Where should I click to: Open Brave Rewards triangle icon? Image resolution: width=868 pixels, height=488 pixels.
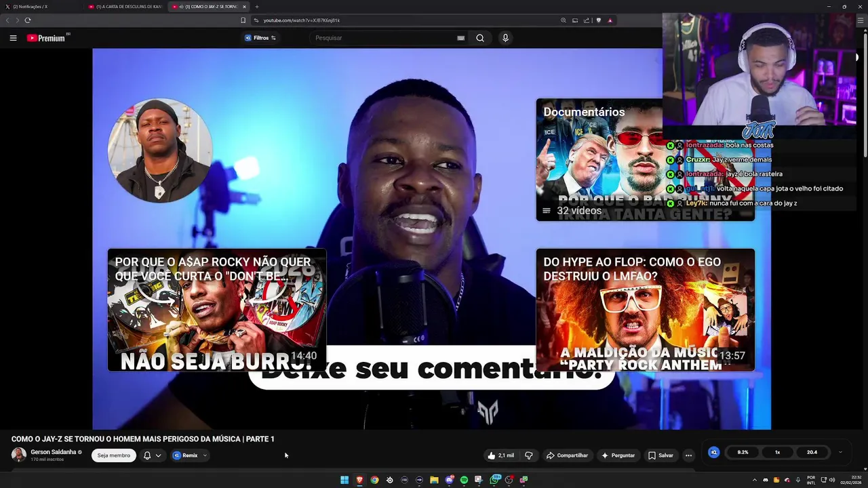coord(610,20)
